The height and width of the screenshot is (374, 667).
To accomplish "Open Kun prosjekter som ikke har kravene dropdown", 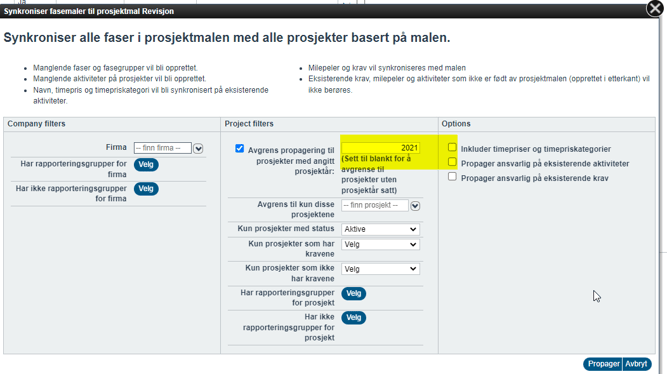I will 380,269.
